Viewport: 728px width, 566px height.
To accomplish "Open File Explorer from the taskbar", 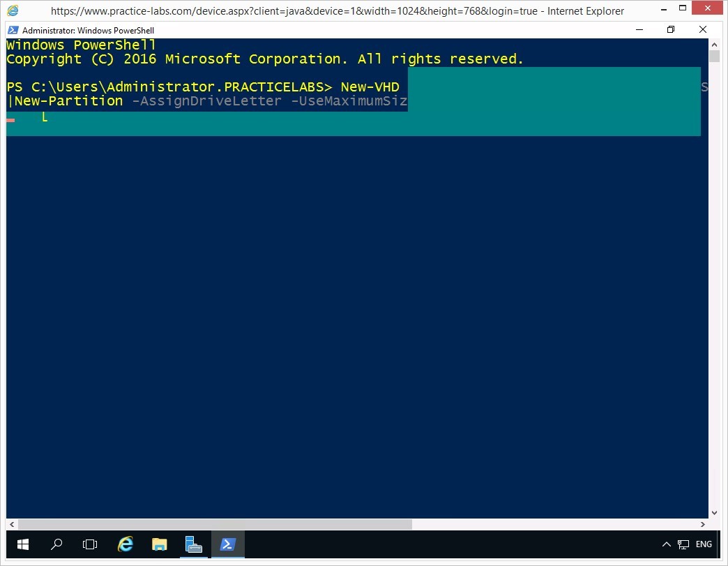I will (x=160, y=544).
